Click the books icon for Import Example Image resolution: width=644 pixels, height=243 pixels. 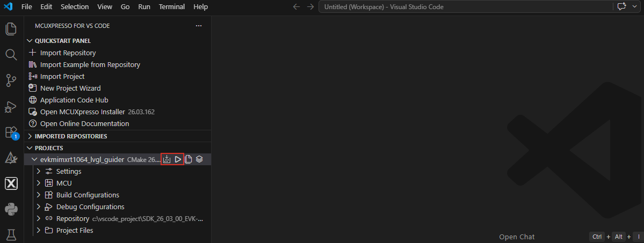(33, 65)
